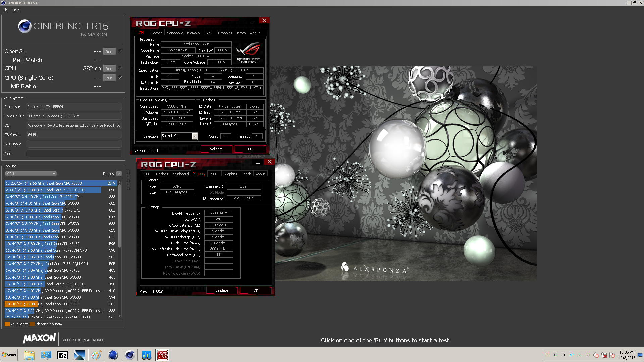This screenshot has width=644, height=362.
Task: Open the 7-Zip taskbar icon
Action: 63,355
